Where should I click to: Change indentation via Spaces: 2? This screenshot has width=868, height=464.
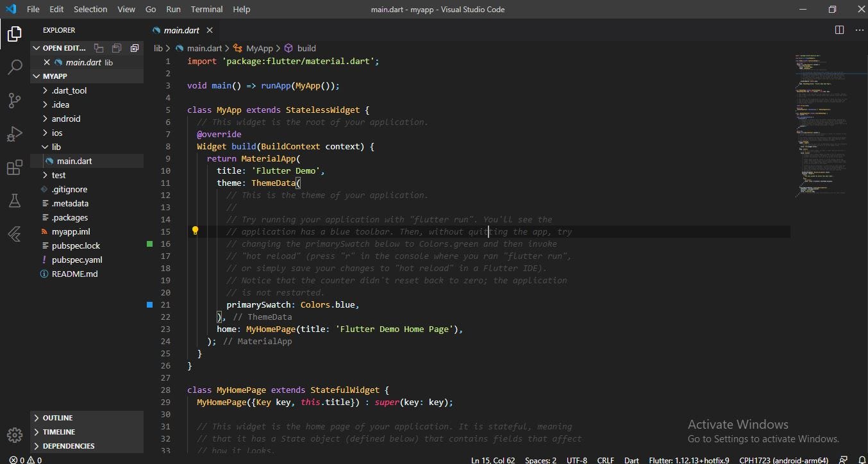point(540,460)
